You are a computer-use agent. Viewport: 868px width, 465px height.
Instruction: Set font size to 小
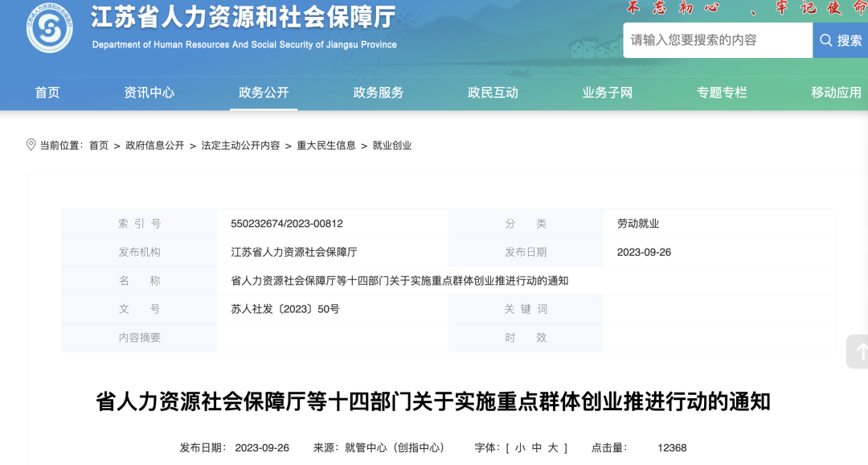click(x=520, y=448)
